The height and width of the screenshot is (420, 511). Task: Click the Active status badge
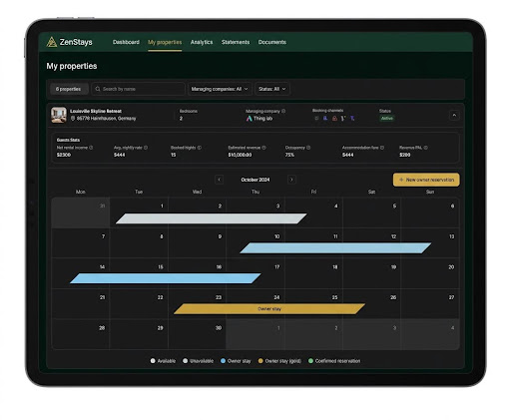coord(387,118)
